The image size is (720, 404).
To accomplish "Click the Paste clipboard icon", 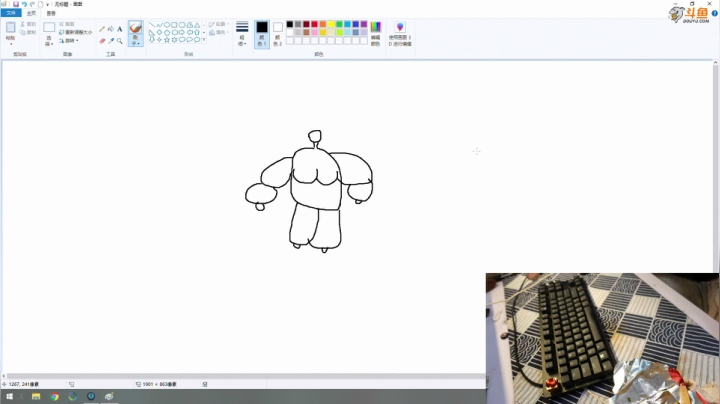I will [10, 28].
